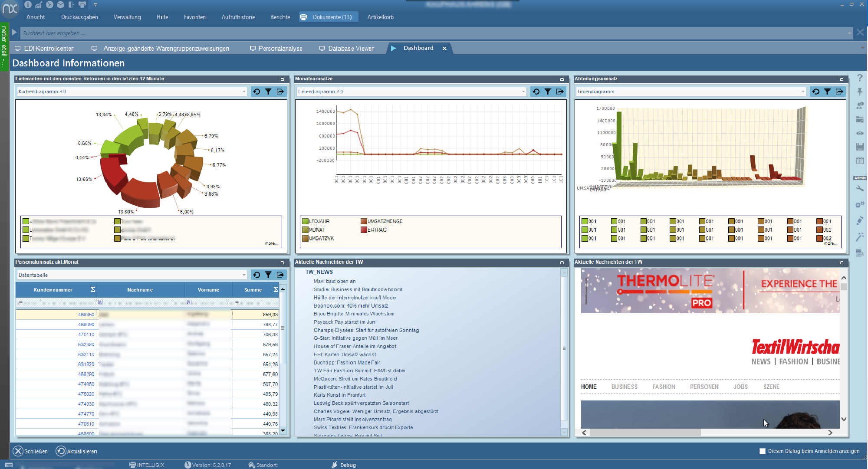Switch to the EDI-Kontrollcenter tab
Image resolution: width=868 pixels, height=469 pixels.
44,49
